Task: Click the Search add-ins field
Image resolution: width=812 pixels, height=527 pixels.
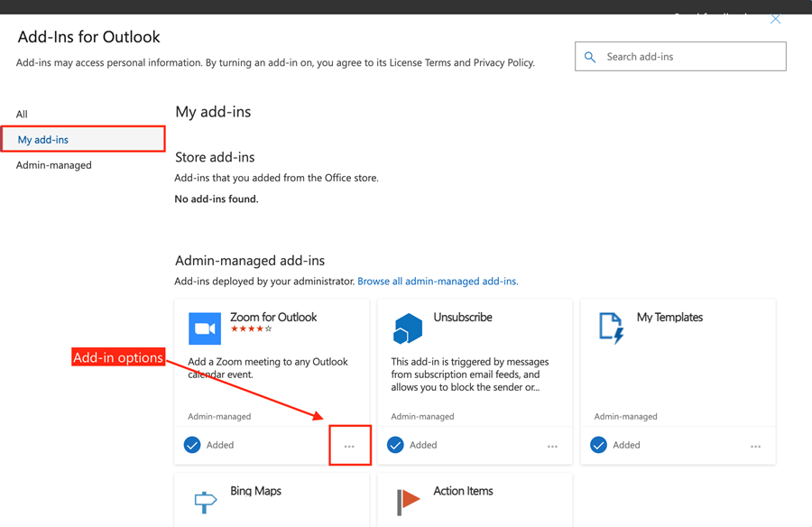Action: pyautogui.click(x=680, y=57)
